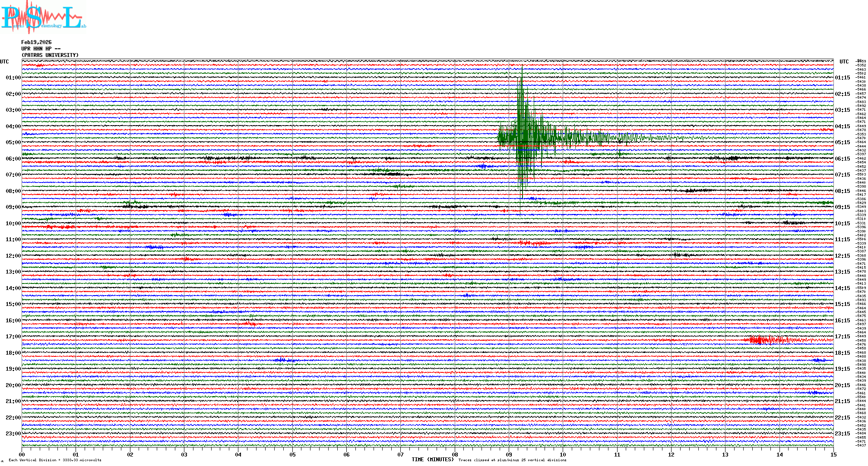Click the (PATRAS UNIVERSITY) header text

tap(50, 55)
